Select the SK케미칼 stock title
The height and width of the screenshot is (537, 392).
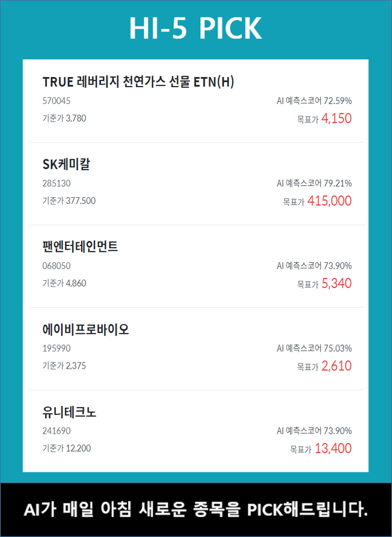67,164
